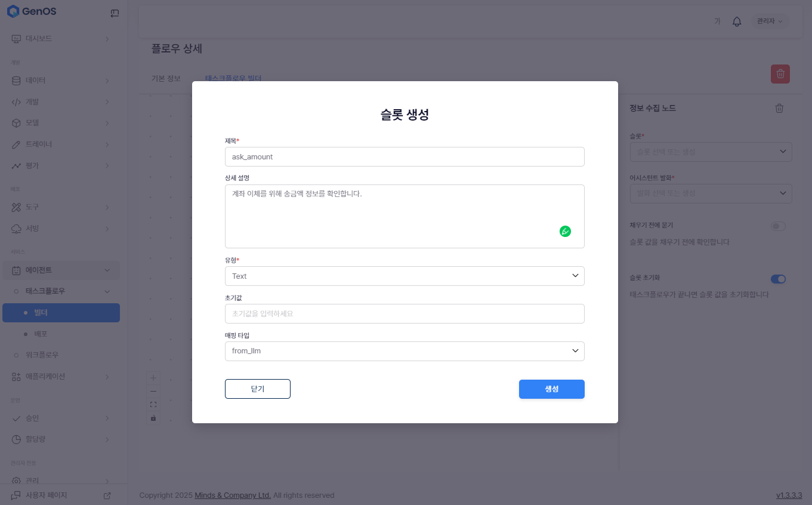This screenshot has width=812, height=505.
Task: Click the green AI writing assistant icon
Action: tap(565, 231)
